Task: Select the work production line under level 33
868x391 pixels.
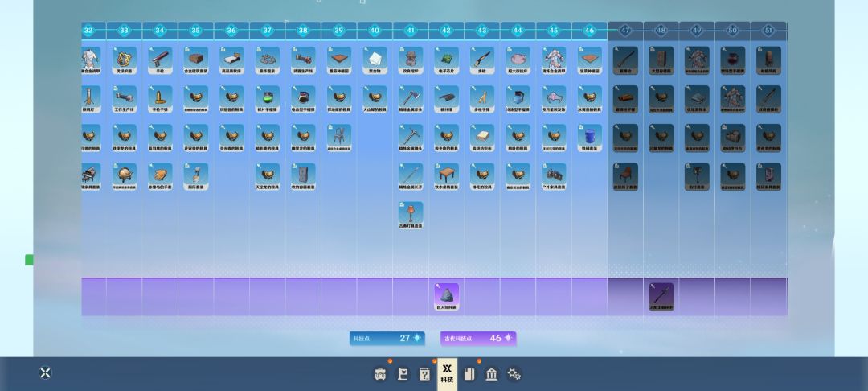Action: 124,99
